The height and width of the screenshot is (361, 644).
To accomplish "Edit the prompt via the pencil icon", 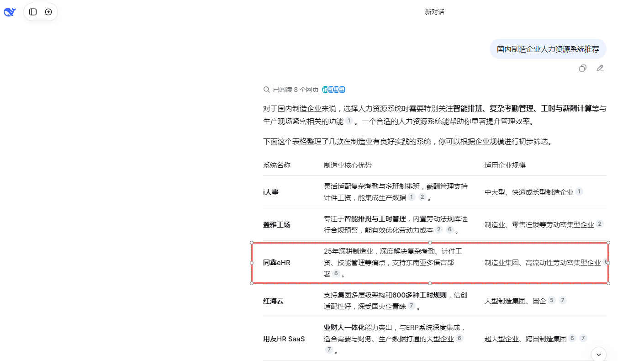I will (600, 68).
